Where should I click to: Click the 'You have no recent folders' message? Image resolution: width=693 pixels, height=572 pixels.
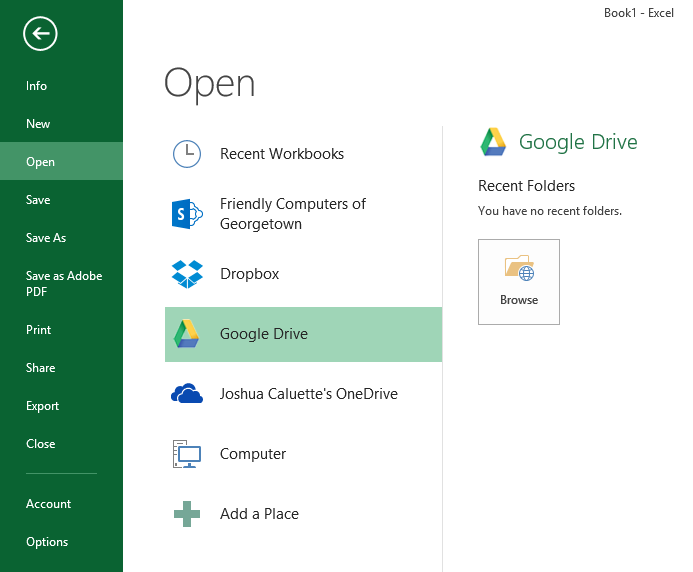point(550,211)
